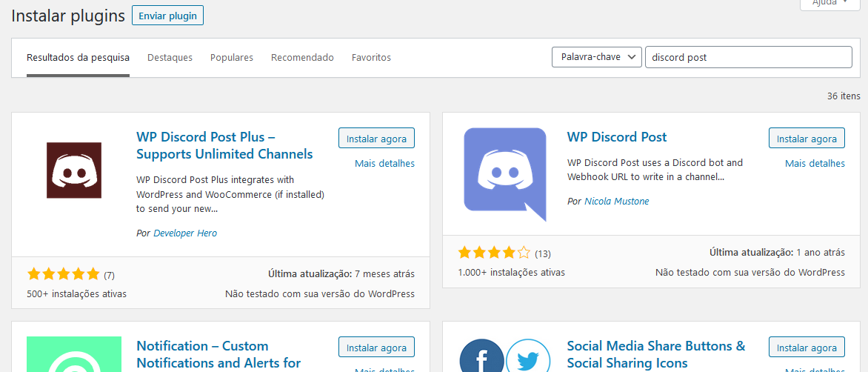The image size is (868, 372).
Task: Click the four-star rating of WP Discord Post
Action: (494, 253)
